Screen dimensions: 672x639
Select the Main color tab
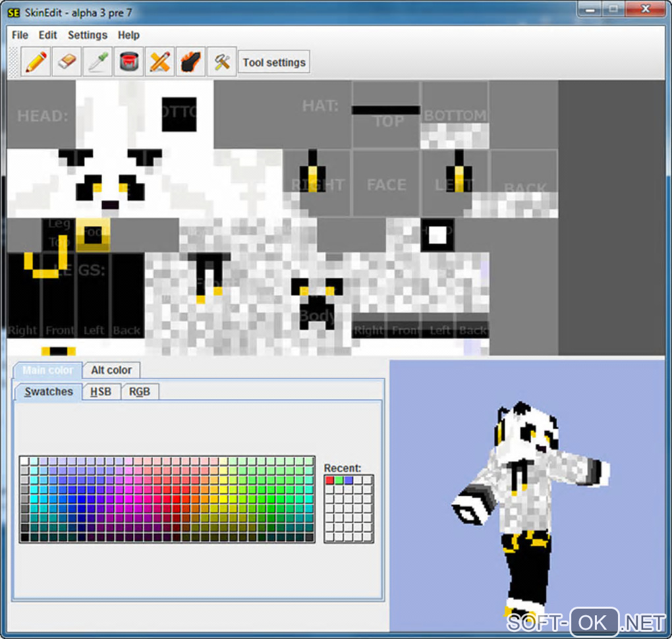click(x=47, y=370)
